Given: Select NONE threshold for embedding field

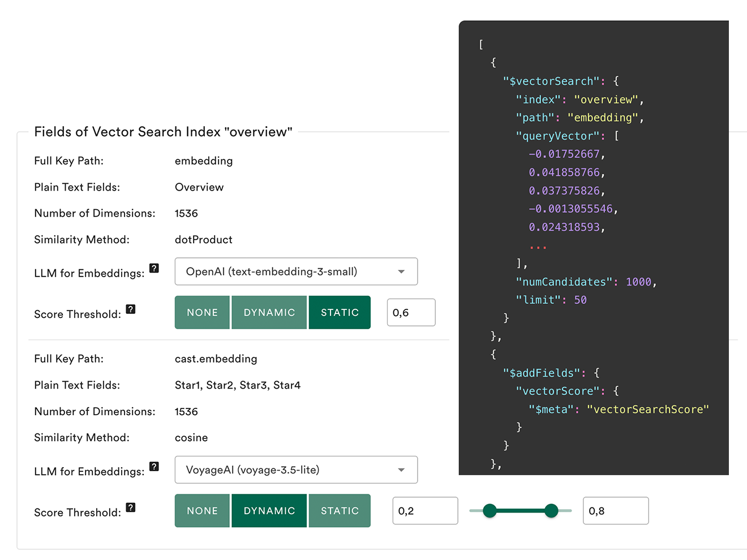Looking at the screenshot, I should [202, 312].
